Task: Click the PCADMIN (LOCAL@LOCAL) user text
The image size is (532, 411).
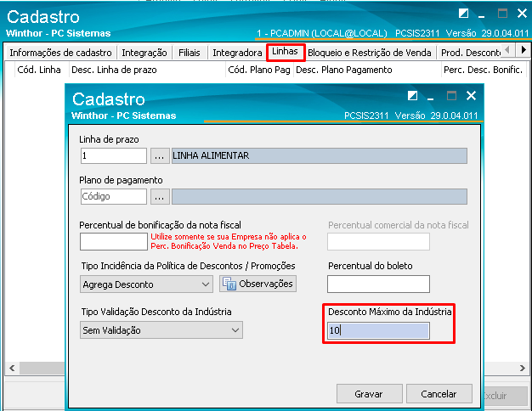Action: (328, 33)
